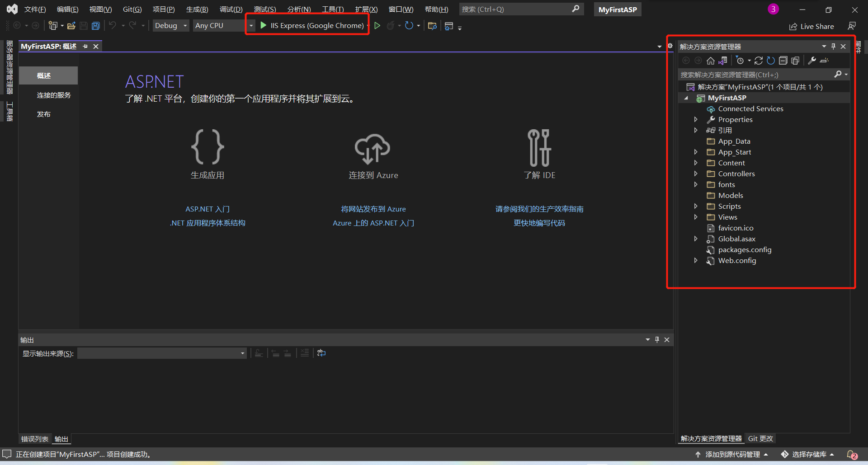The width and height of the screenshot is (868, 465).
Task: Click the status bar notification bell icon
Action: pyautogui.click(x=852, y=455)
